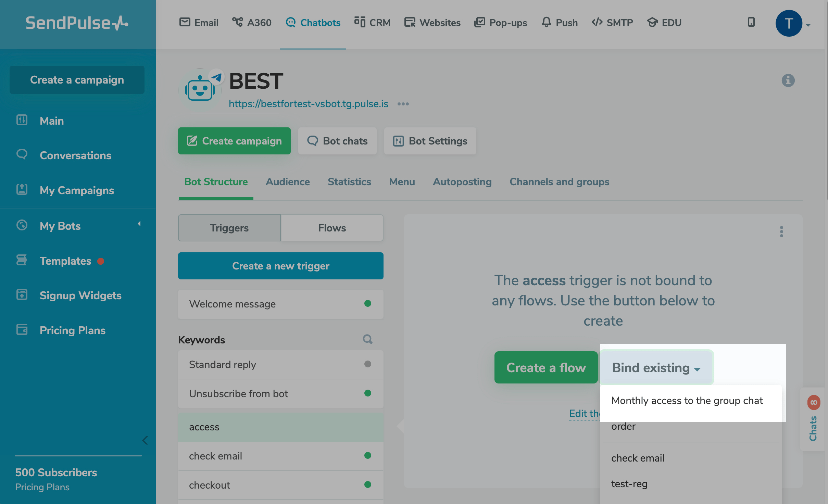Open the three-dot menu beside bot URL
Image resolution: width=828 pixels, height=504 pixels.
pos(403,104)
